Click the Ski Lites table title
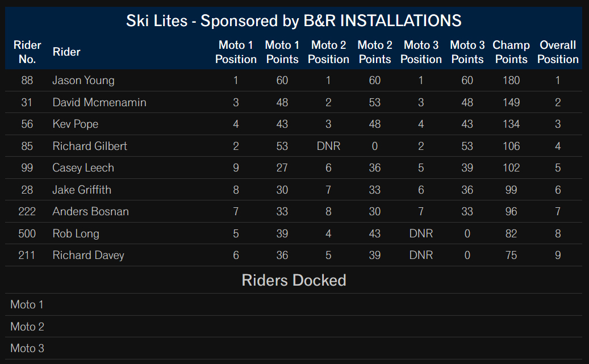The height and width of the screenshot is (364, 589). tap(294, 20)
